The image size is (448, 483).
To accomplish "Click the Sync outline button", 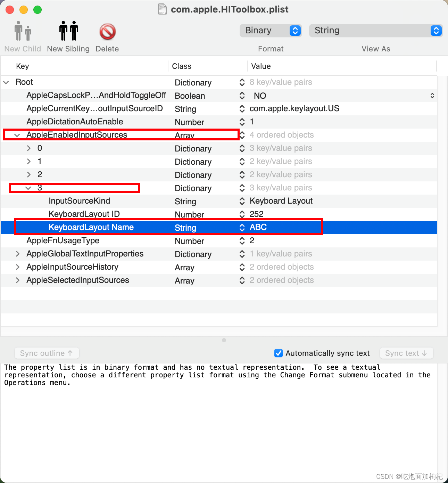I will click(47, 353).
